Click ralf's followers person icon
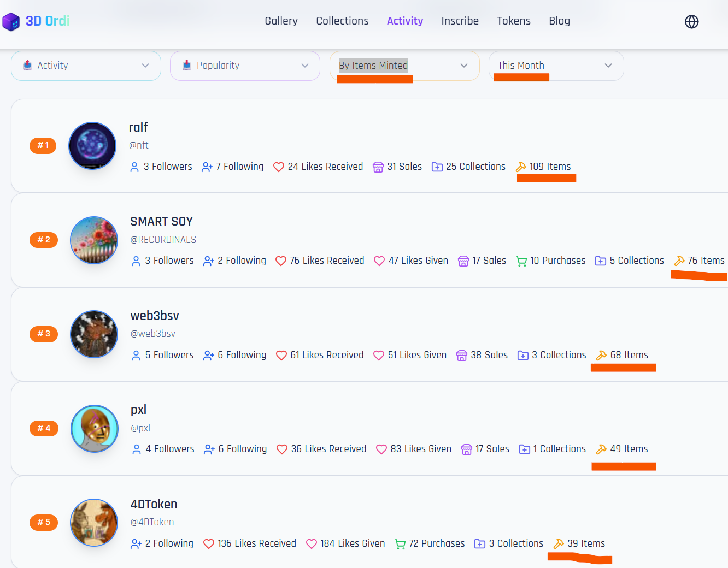This screenshot has width=728, height=568. [x=134, y=167]
